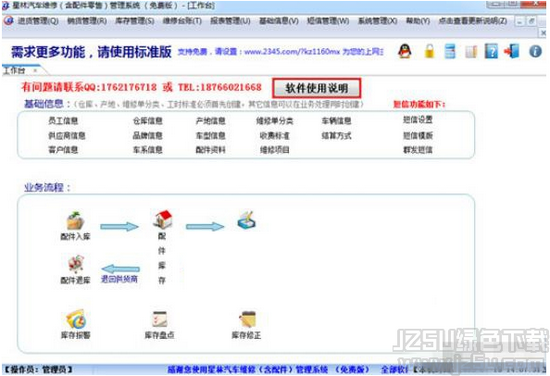Viewport: 550px width, 376px height.
Task: Click the 基础信息 section heading
Action: point(47,104)
